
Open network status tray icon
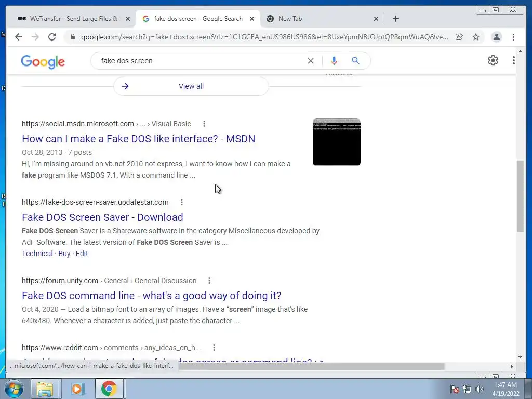467,389
